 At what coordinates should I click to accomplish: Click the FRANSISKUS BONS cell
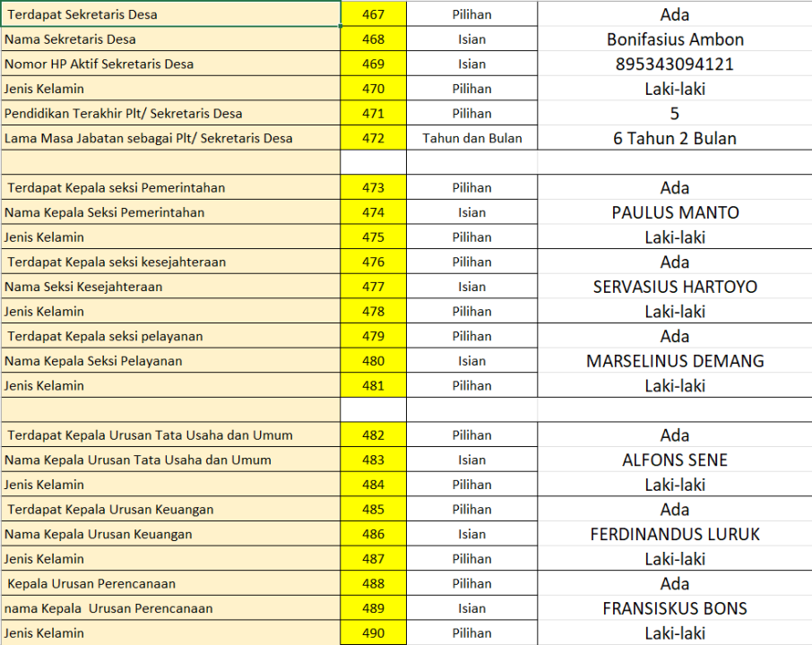(674, 609)
